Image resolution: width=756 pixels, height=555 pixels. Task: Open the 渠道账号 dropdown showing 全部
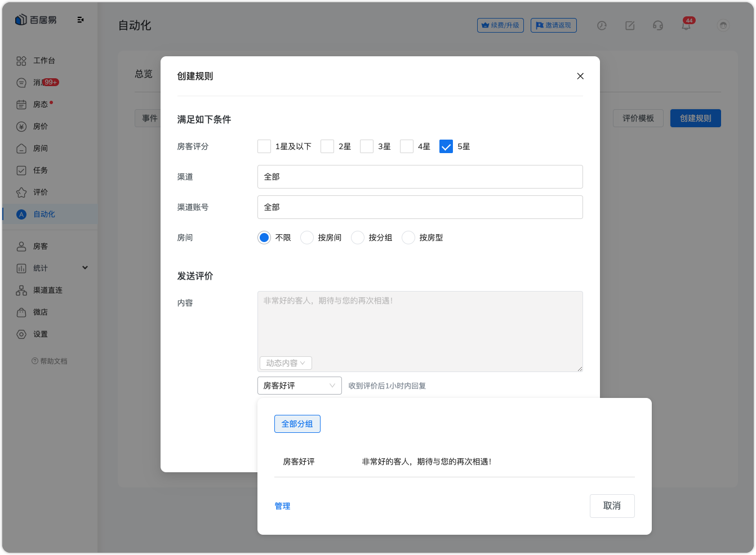tap(420, 207)
